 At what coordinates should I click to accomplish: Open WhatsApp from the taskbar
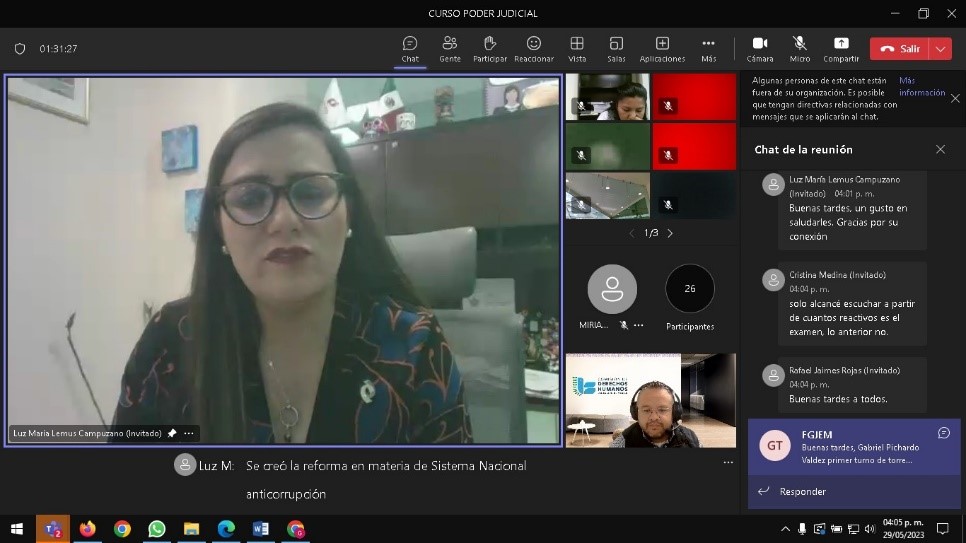(157, 529)
